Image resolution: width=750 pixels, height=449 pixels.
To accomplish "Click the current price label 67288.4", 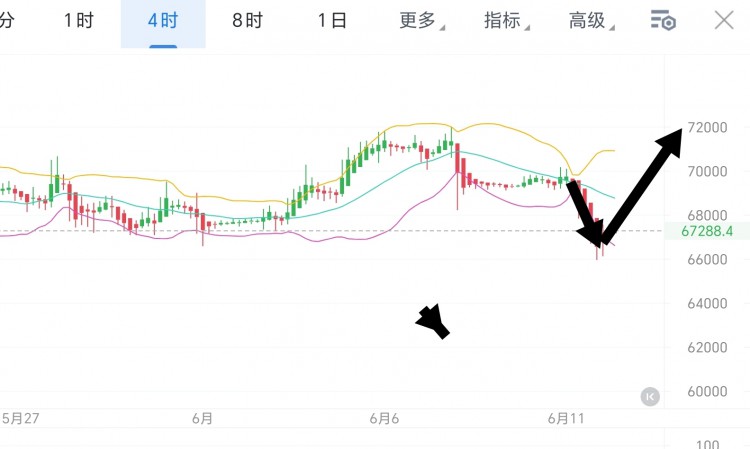I will (707, 231).
